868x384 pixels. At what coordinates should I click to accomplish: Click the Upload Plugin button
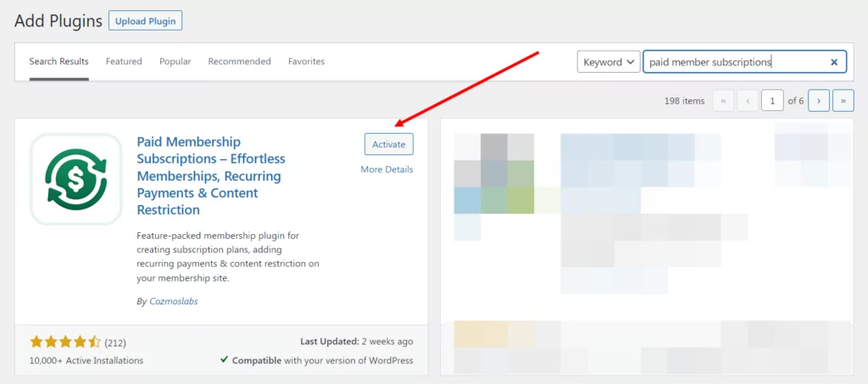[x=146, y=21]
